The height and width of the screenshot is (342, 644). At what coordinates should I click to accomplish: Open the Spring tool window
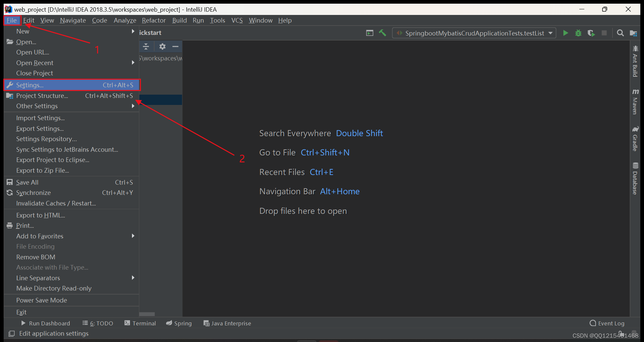tap(179, 323)
